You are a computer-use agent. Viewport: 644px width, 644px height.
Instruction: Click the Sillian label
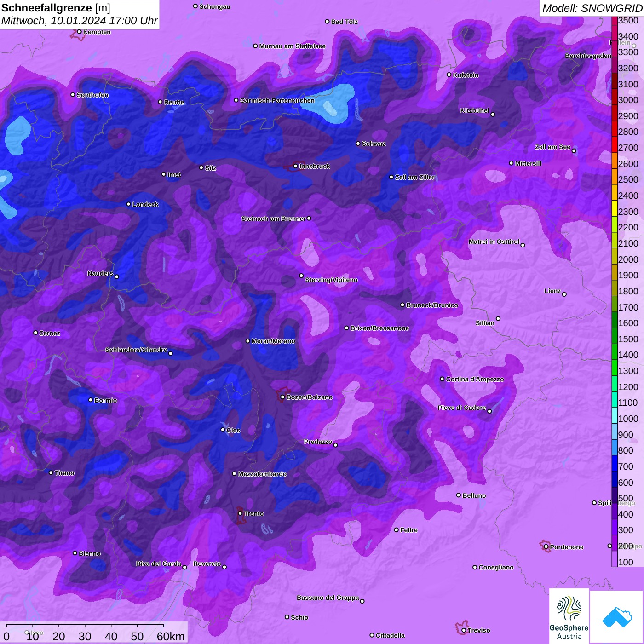click(x=485, y=323)
